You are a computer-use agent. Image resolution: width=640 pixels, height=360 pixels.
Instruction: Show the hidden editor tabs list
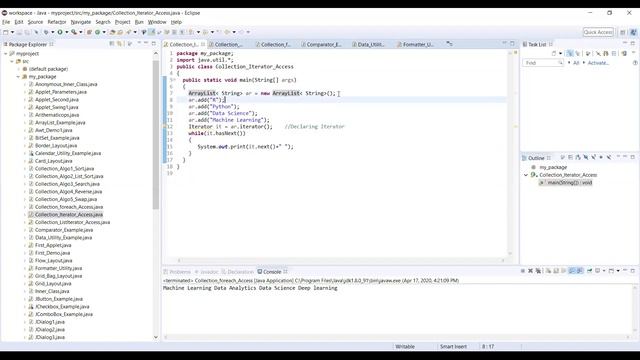pyautogui.click(x=449, y=44)
